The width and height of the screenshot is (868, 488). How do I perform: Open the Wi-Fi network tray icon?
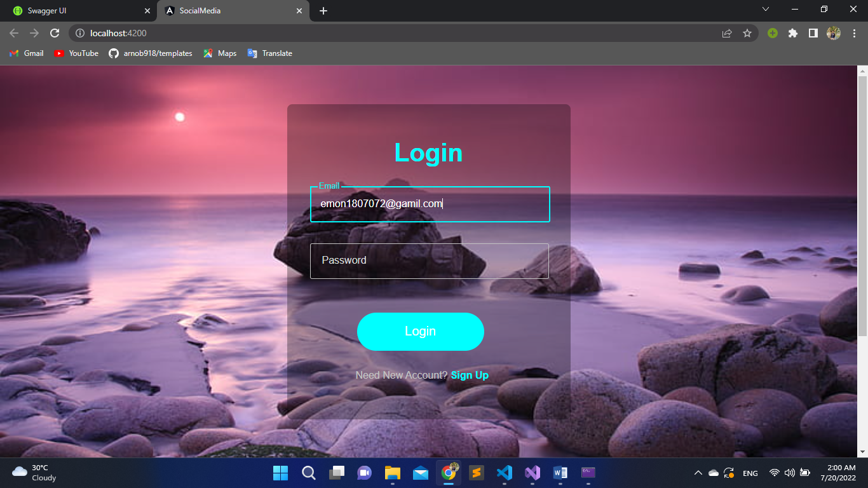pos(774,473)
